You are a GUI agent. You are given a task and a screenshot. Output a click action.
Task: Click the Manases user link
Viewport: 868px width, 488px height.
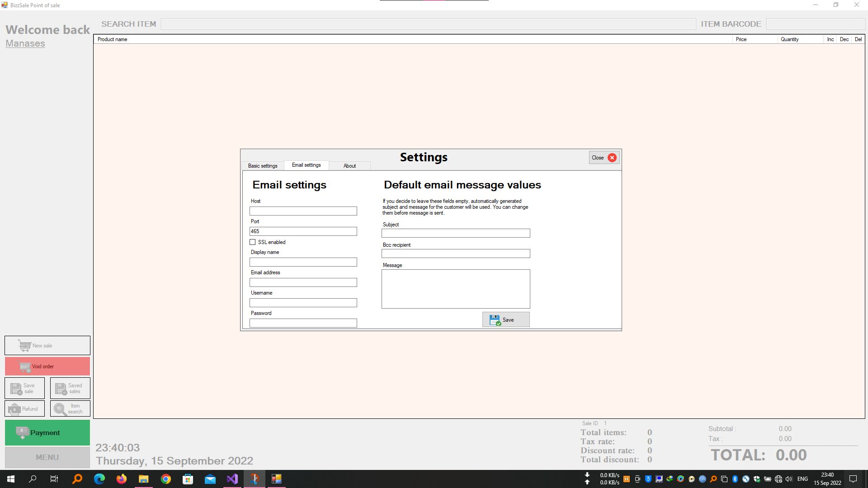point(25,43)
